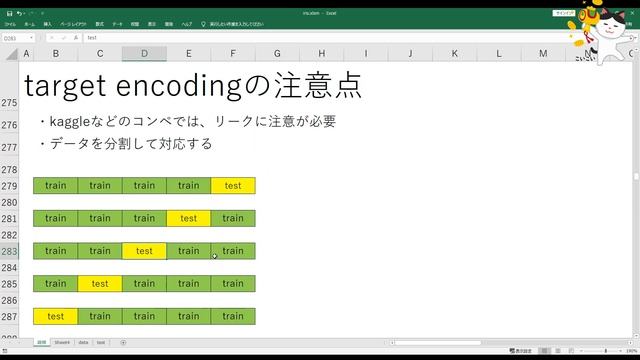This screenshot has height=360, width=640.
Task: Open the Undo history dropdown arrow
Action: 24,13
